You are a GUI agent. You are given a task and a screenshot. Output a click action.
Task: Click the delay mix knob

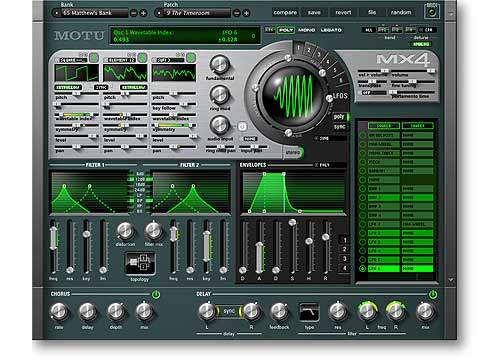coord(426,312)
